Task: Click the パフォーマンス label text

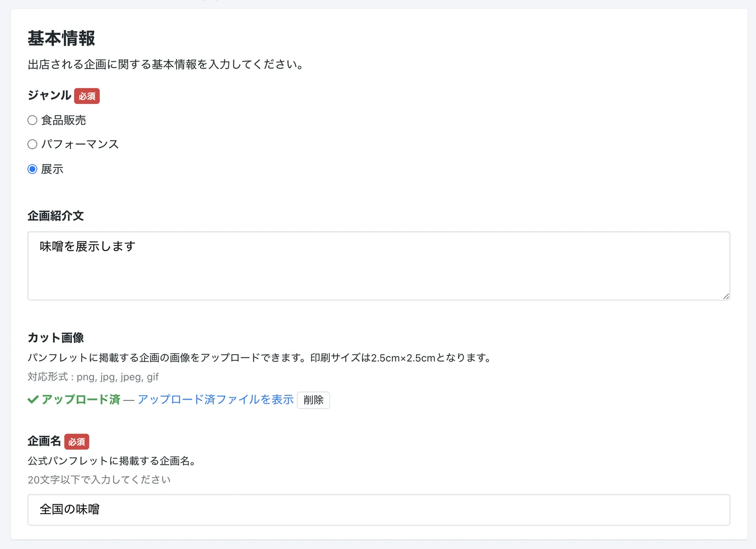Action: (80, 144)
